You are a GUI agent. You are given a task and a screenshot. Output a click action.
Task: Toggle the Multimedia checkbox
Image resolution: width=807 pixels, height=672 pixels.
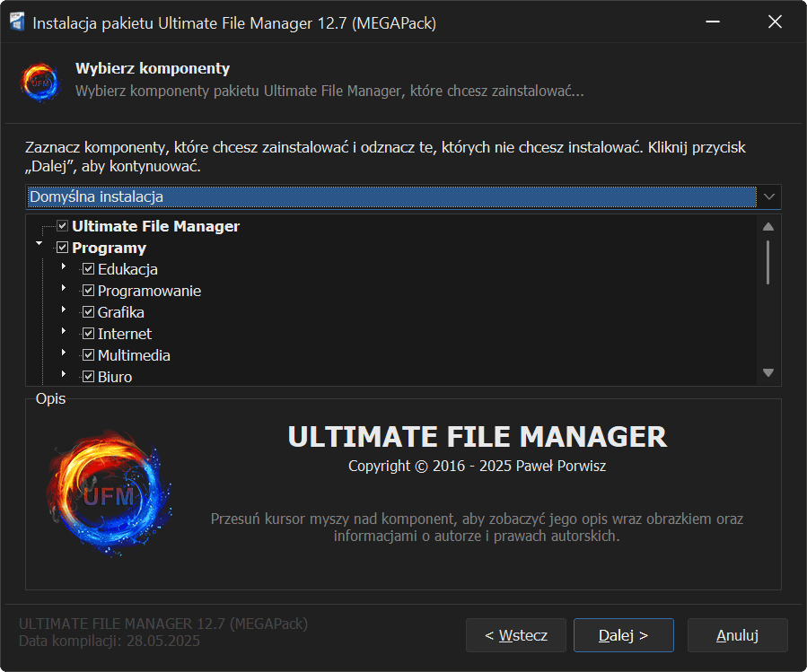tap(89, 355)
